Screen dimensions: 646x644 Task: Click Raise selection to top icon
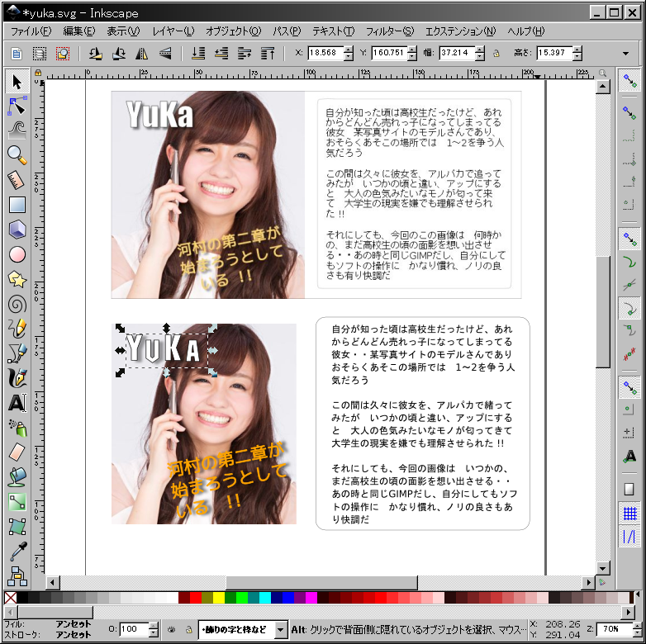268,53
